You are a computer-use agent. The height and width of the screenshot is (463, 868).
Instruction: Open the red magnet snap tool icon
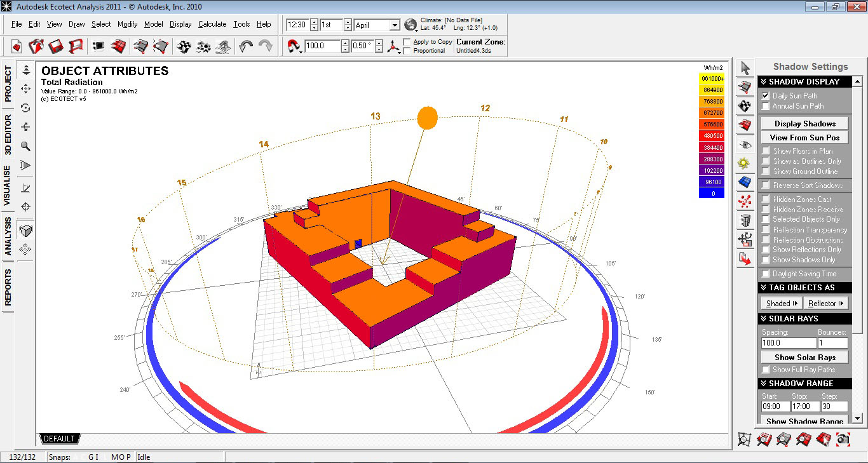tap(294, 46)
